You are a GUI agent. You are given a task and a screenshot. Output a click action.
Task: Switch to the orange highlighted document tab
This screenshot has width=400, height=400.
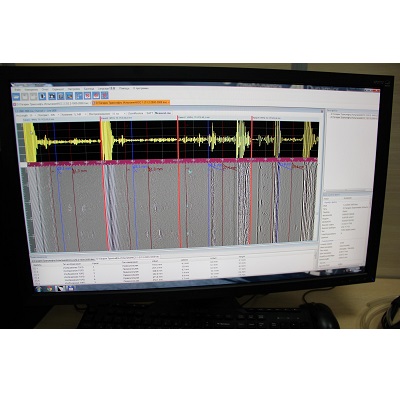(x=131, y=103)
